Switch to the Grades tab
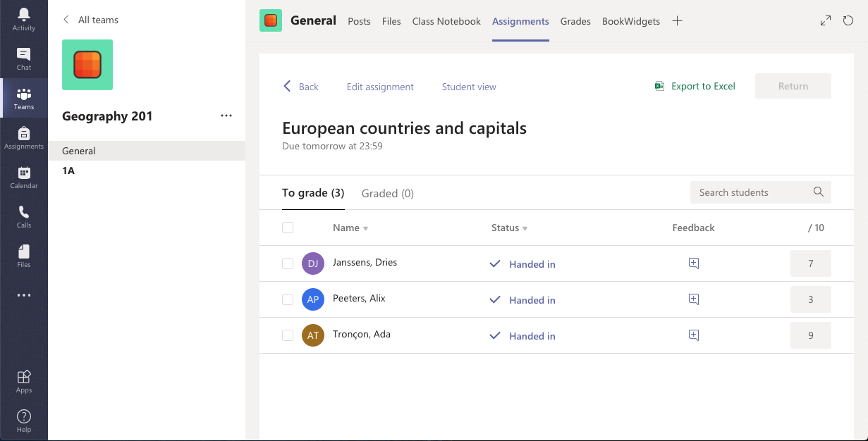Screen dimensions: 868x441 click(575, 21)
